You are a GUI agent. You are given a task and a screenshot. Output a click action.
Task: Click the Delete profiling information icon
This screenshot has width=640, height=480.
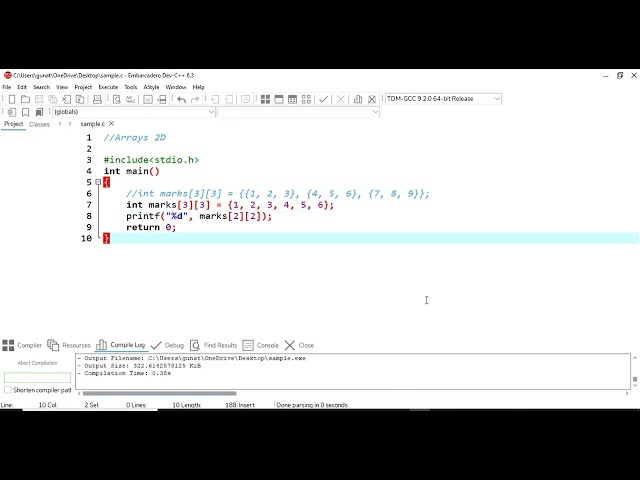[371, 99]
